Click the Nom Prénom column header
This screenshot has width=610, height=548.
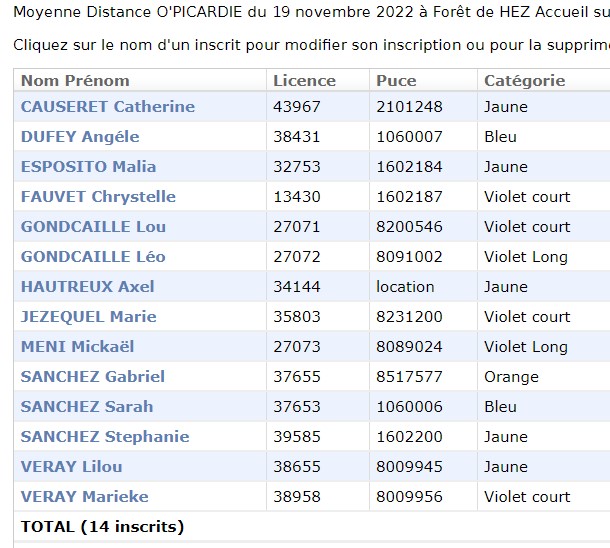(x=75, y=81)
